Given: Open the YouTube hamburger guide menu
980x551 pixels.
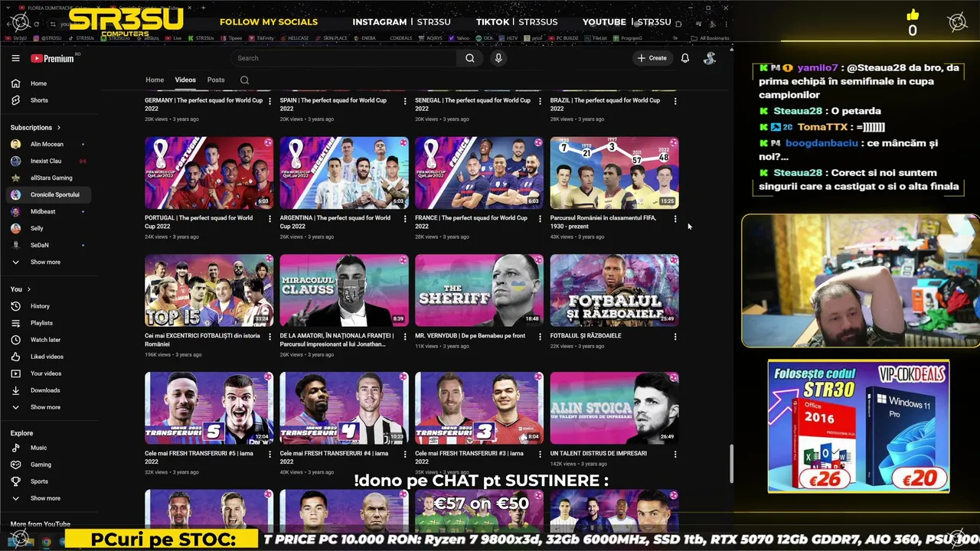Looking at the screenshot, I should pos(15,58).
